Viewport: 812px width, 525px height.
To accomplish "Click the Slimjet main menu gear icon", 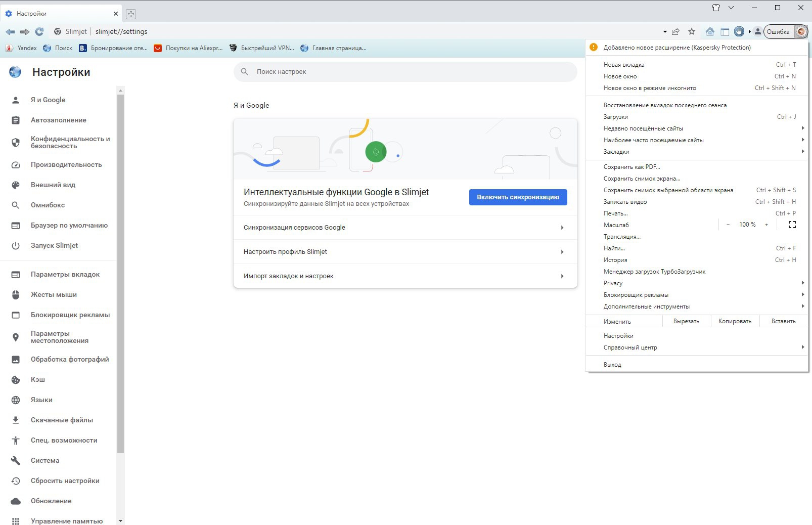I will pos(801,31).
